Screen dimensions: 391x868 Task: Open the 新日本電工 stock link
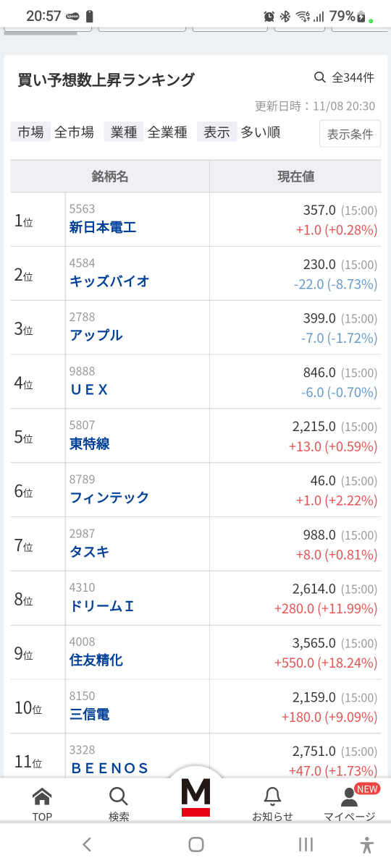103,227
